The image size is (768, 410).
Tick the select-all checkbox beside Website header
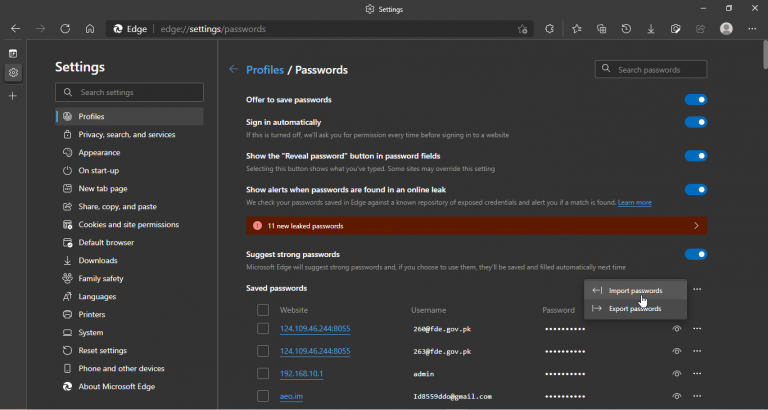coord(263,310)
